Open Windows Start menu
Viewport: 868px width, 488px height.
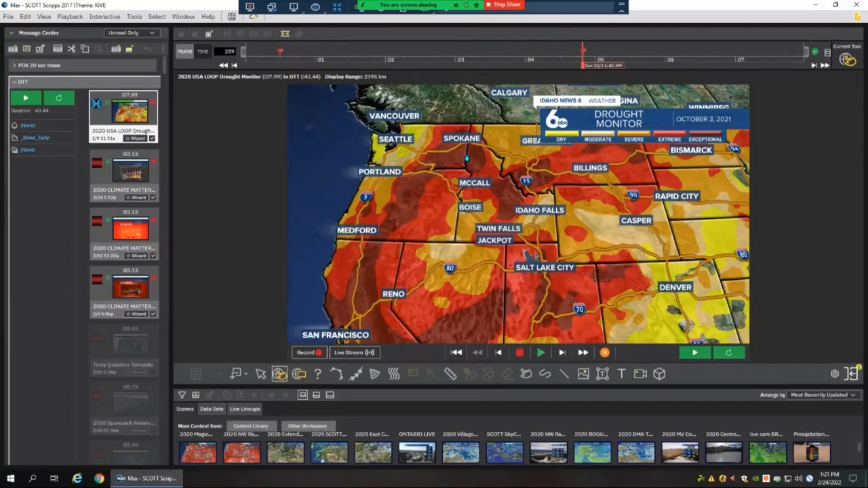(x=10, y=479)
